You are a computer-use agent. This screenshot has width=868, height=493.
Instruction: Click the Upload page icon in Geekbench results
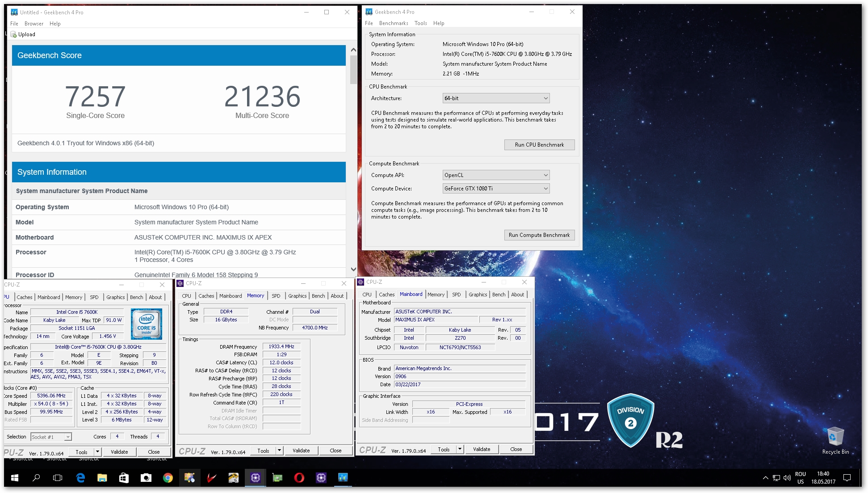coord(13,34)
